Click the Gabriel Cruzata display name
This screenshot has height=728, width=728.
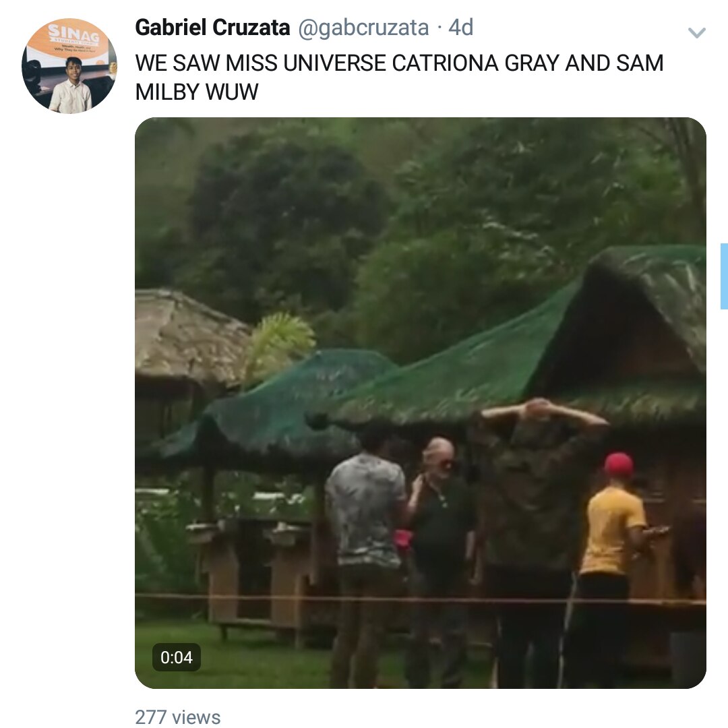point(212,28)
